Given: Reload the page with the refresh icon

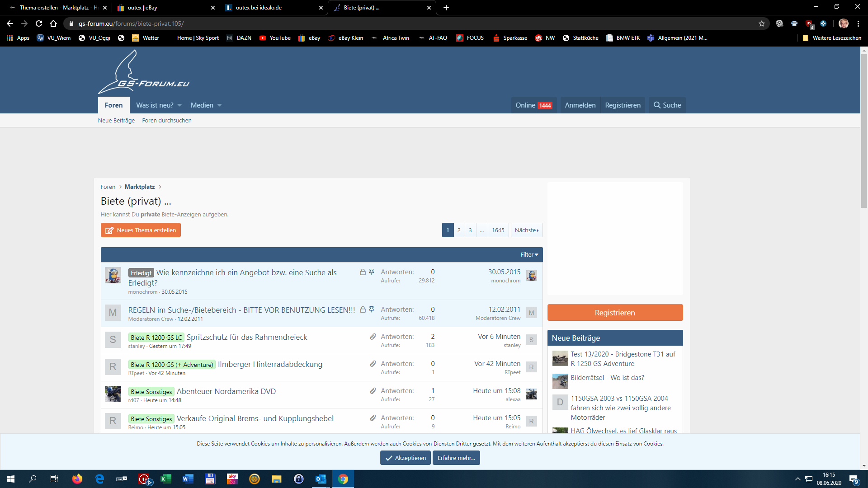Looking at the screenshot, I should [39, 23].
